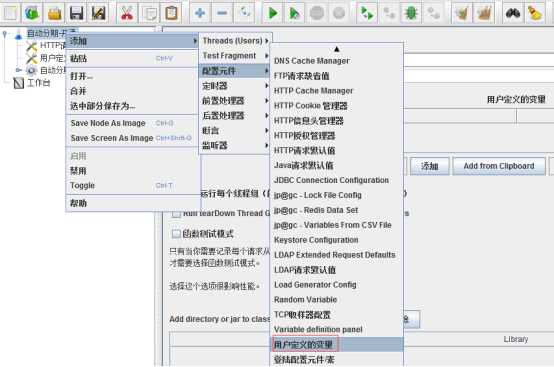Select HTTP Cookie 管理器
554x367 pixels.
337,106
